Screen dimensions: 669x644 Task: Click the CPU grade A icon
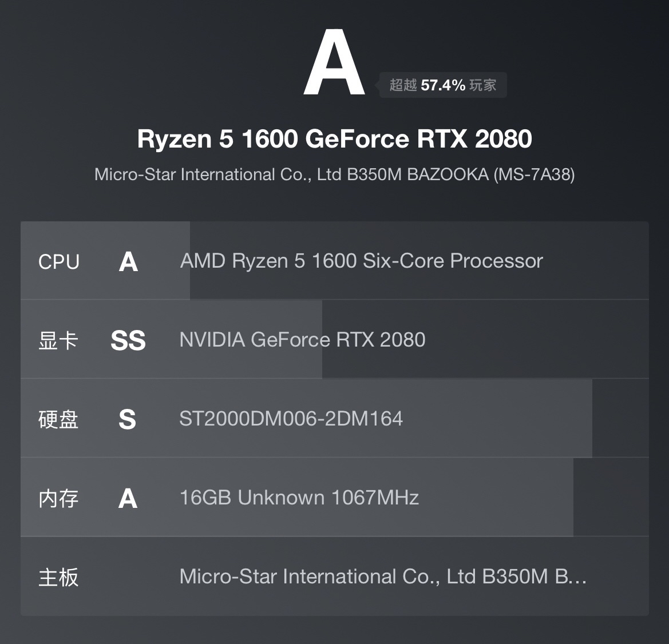tap(128, 262)
